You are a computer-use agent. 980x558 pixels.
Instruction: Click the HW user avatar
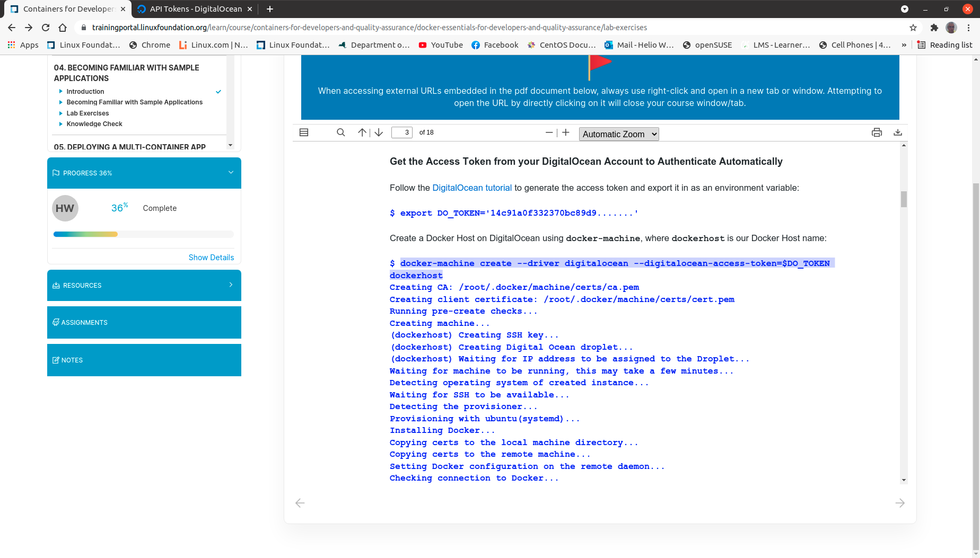pyautogui.click(x=65, y=208)
